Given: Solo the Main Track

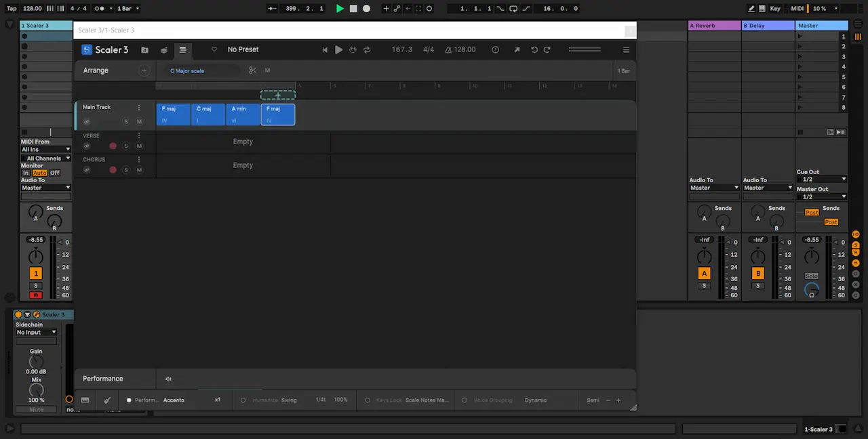Looking at the screenshot, I should [x=126, y=122].
